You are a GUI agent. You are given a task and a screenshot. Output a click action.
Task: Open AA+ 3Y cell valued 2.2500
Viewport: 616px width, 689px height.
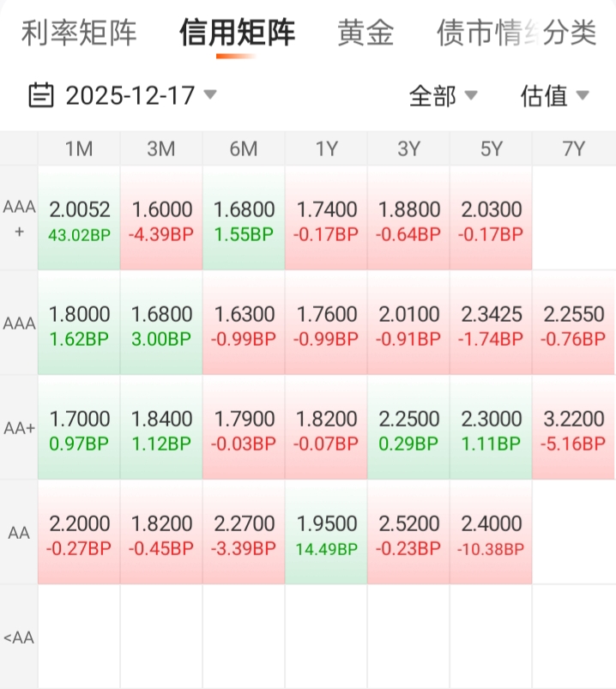point(408,428)
